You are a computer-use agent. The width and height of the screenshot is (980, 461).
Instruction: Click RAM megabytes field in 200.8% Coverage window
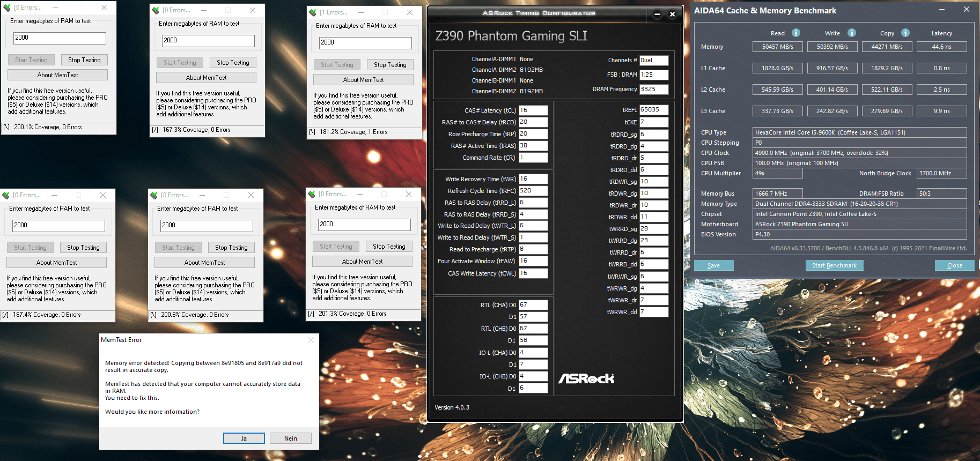click(207, 226)
